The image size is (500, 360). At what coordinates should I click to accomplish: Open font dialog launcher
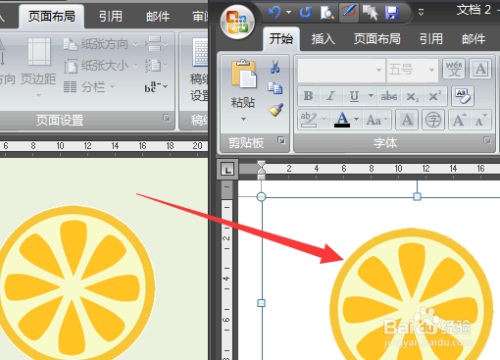pyautogui.click(x=487, y=140)
